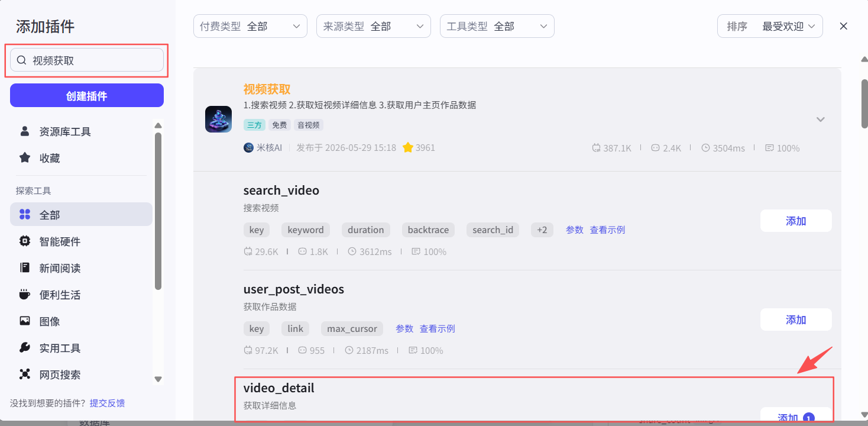This screenshot has width=868, height=426.
Task: Click the sidebar category list scrollbar thumb
Action: pyautogui.click(x=158, y=211)
